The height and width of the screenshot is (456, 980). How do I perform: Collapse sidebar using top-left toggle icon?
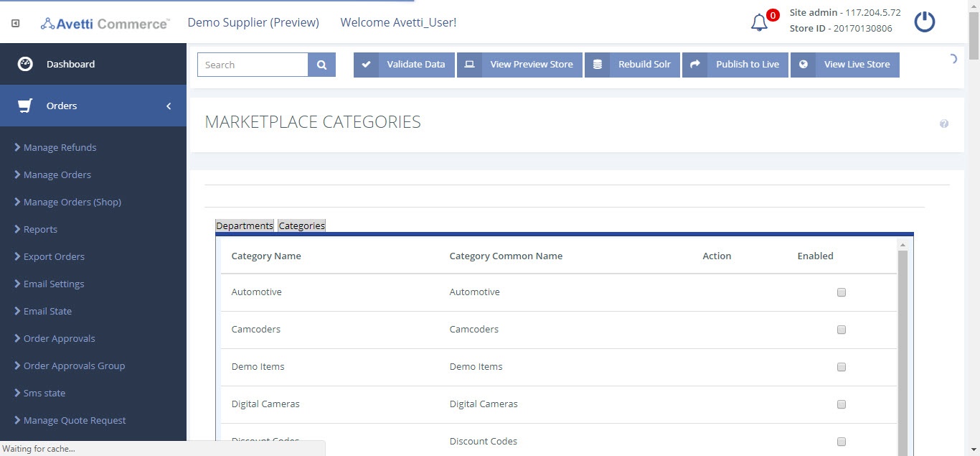click(15, 23)
